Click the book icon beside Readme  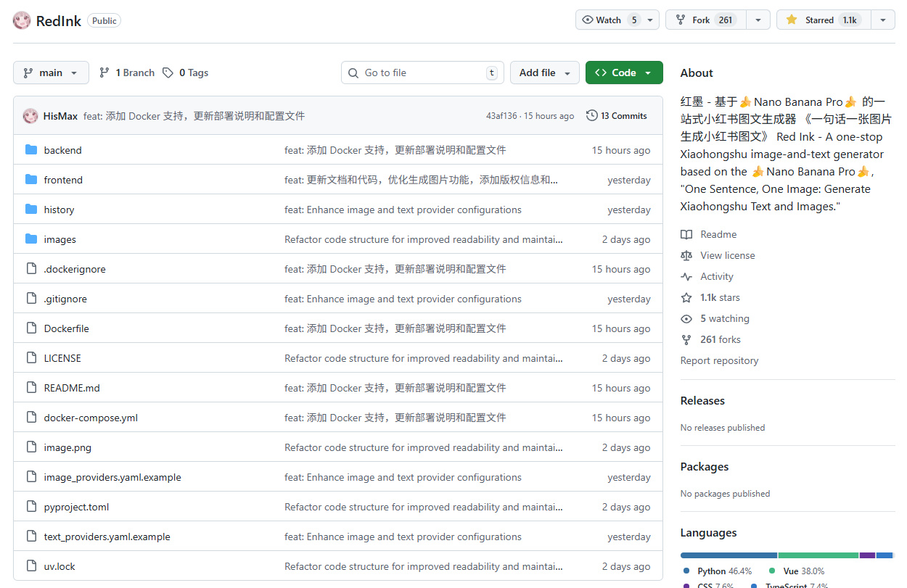click(686, 234)
